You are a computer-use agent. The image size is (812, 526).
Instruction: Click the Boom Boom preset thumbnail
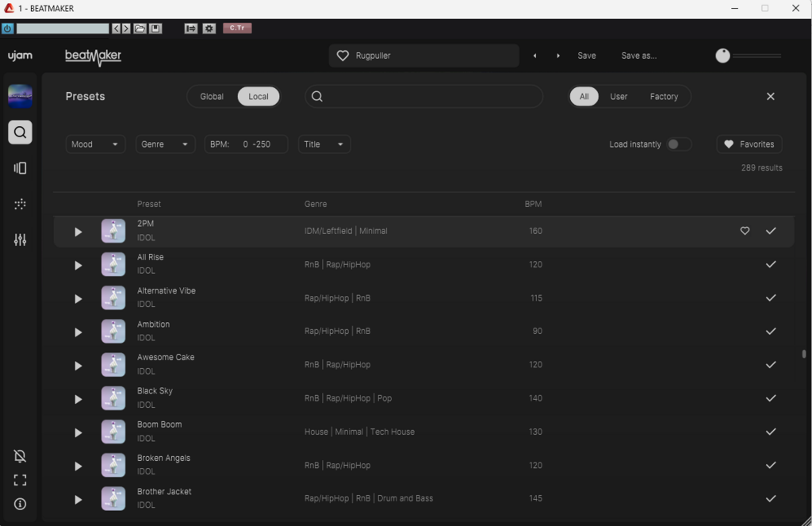click(x=113, y=432)
